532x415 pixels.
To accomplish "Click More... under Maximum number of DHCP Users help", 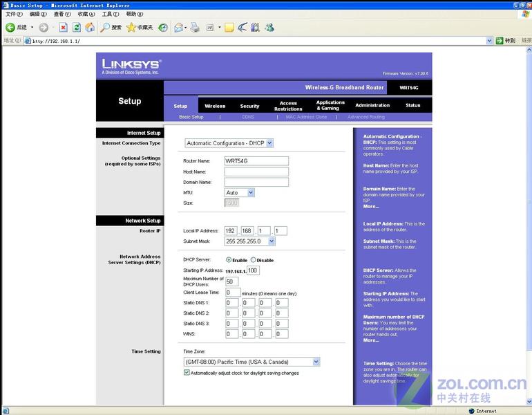I will point(371,340).
